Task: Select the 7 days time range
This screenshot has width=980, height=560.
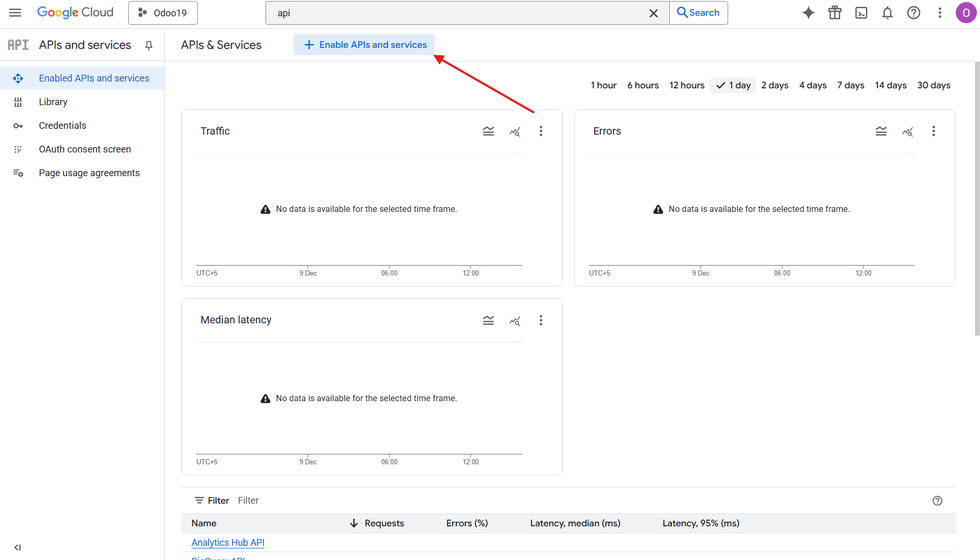Action: tap(850, 85)
